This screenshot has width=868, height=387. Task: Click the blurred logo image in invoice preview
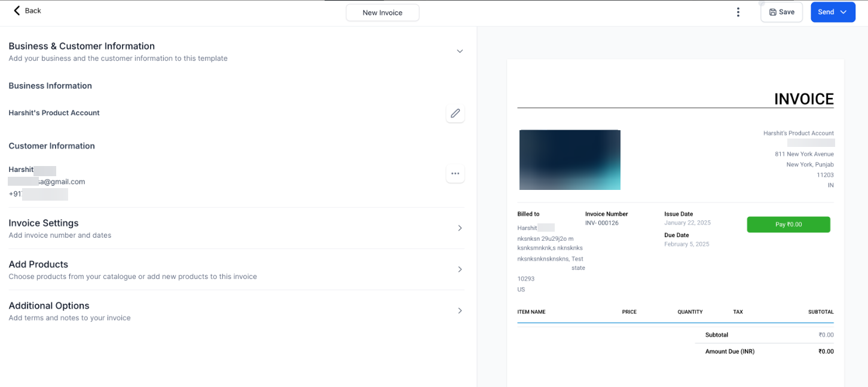pos(570,160)
